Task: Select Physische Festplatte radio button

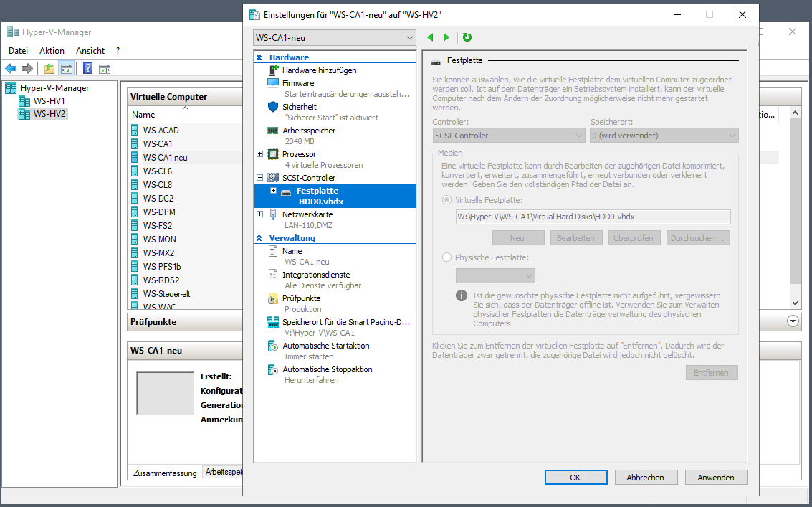Action: [x=446, y=257]
